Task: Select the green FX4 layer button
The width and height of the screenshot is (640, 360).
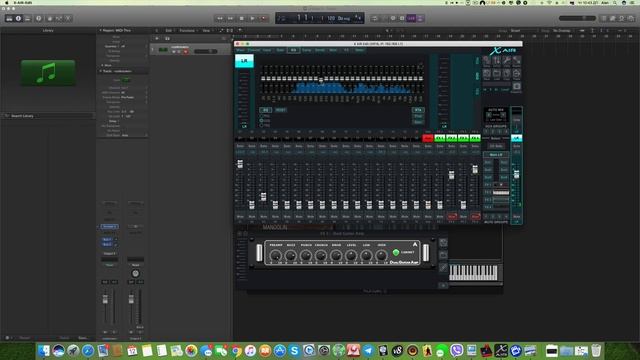Action: [475, 138]
